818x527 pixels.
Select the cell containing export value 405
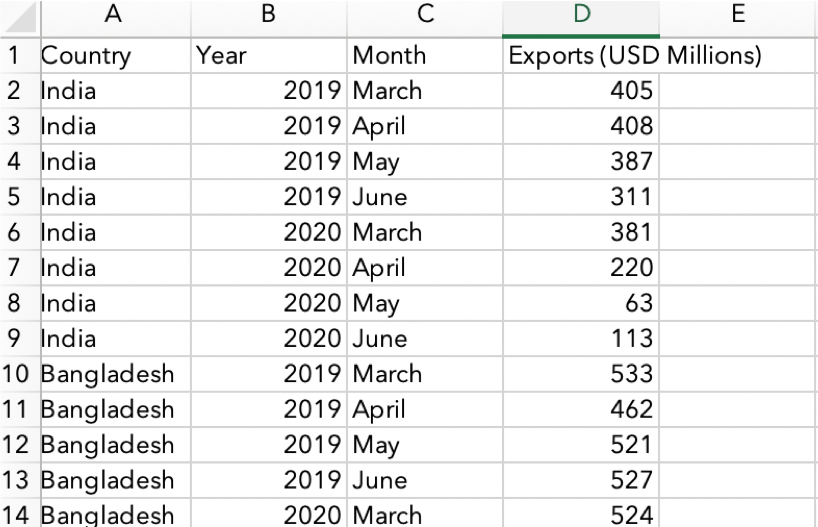pos(581,91)
